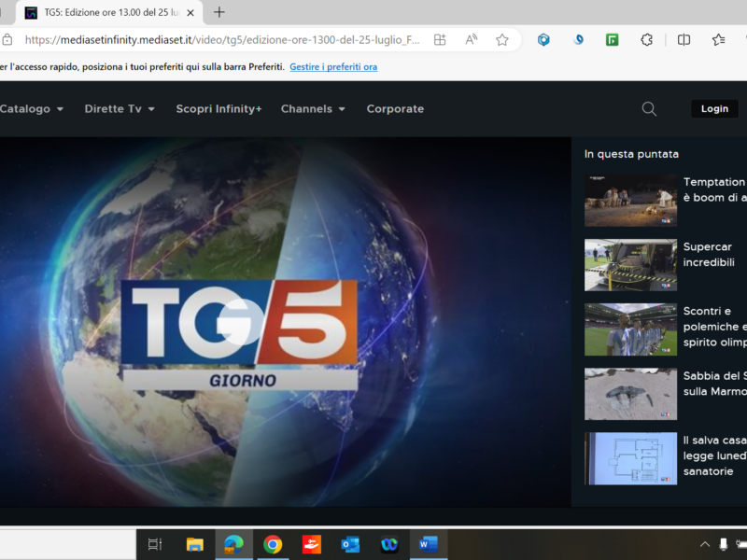
Task: Switch to Microsoft Edge in taskbar
Action: click(x=233, y=544)
